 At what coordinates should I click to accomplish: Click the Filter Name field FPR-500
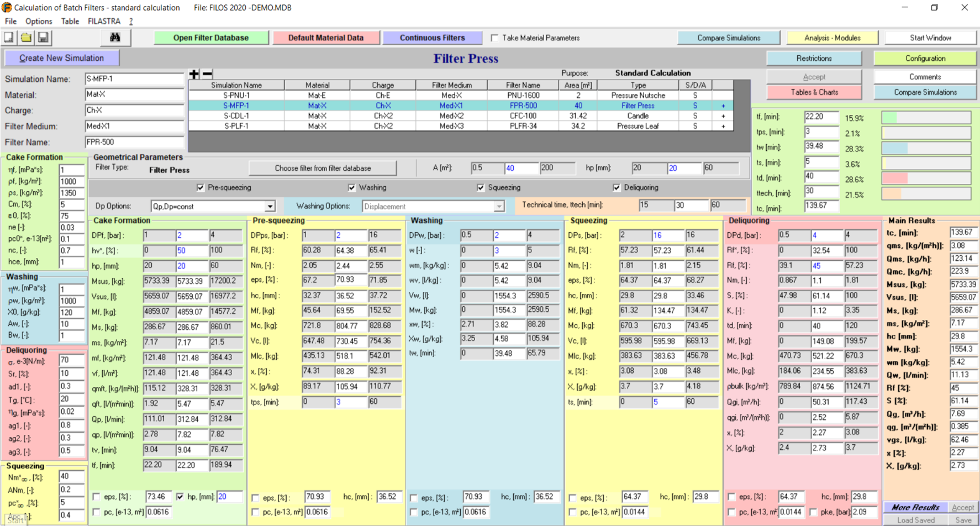pos(134,142)
